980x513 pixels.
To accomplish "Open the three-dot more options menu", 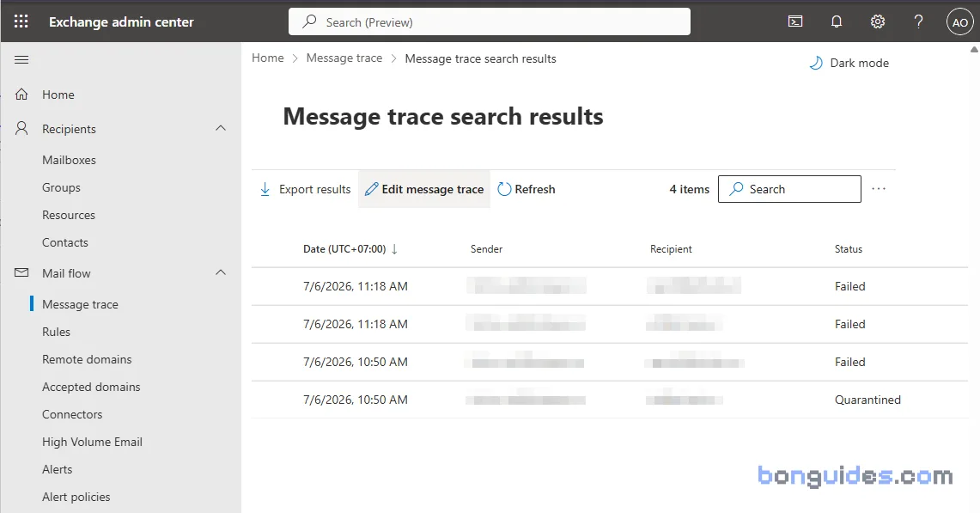I will pyautogui.click(x=879, y=189).
